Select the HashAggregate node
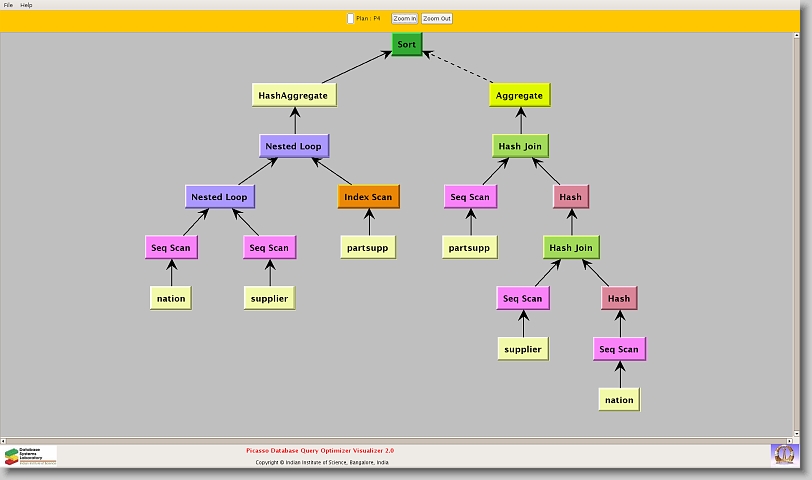 click(x=293, y=96)
